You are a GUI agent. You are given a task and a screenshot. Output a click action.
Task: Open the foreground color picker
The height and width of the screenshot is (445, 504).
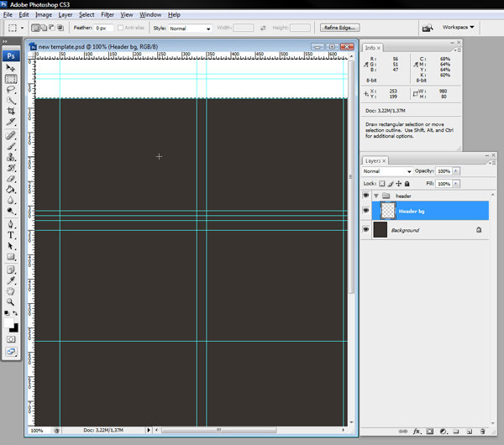tap(8, 323)
